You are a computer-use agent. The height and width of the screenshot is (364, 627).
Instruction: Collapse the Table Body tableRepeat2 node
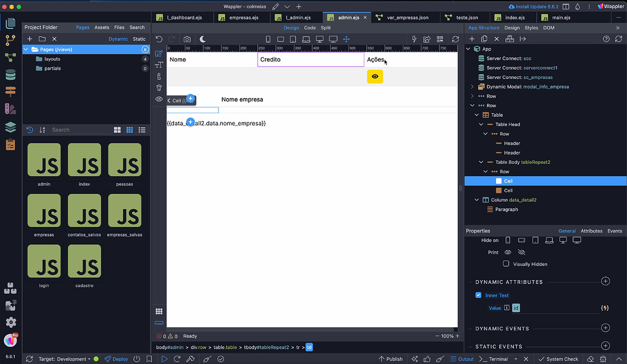(480, 162)
